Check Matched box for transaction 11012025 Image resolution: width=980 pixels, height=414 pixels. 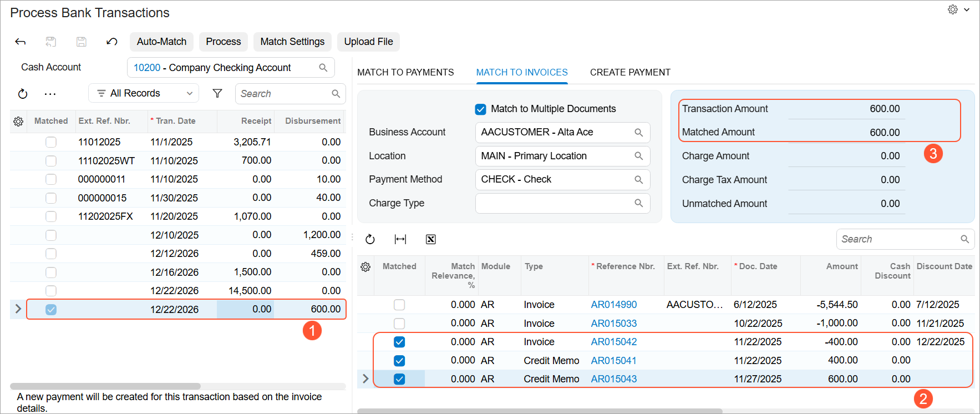(x=51, y=142)
